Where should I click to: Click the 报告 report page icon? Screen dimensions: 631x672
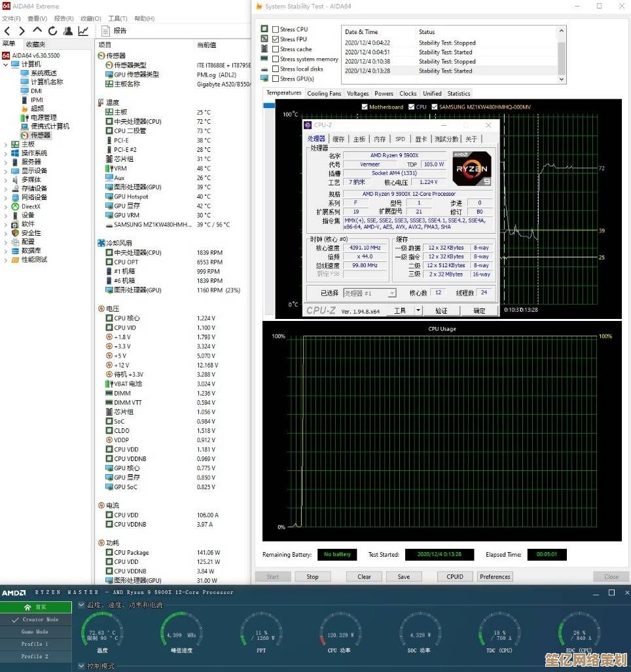click(x=105, y=31)
